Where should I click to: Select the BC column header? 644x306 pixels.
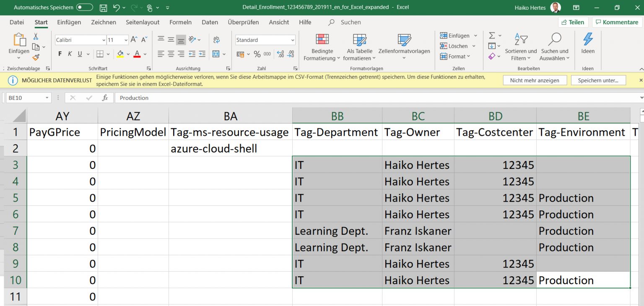point(418,116)
